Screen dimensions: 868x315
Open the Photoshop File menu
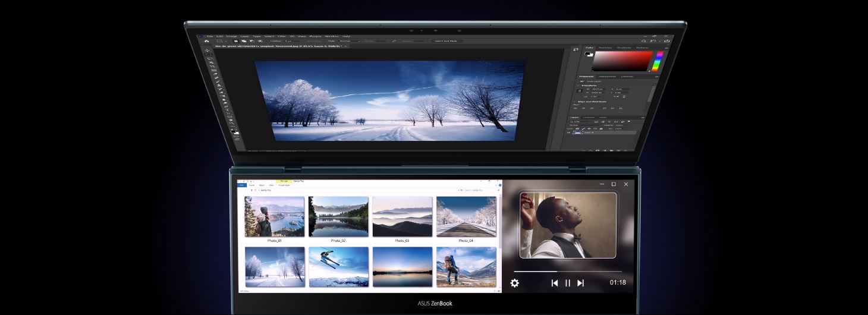(x=210, y=36)
